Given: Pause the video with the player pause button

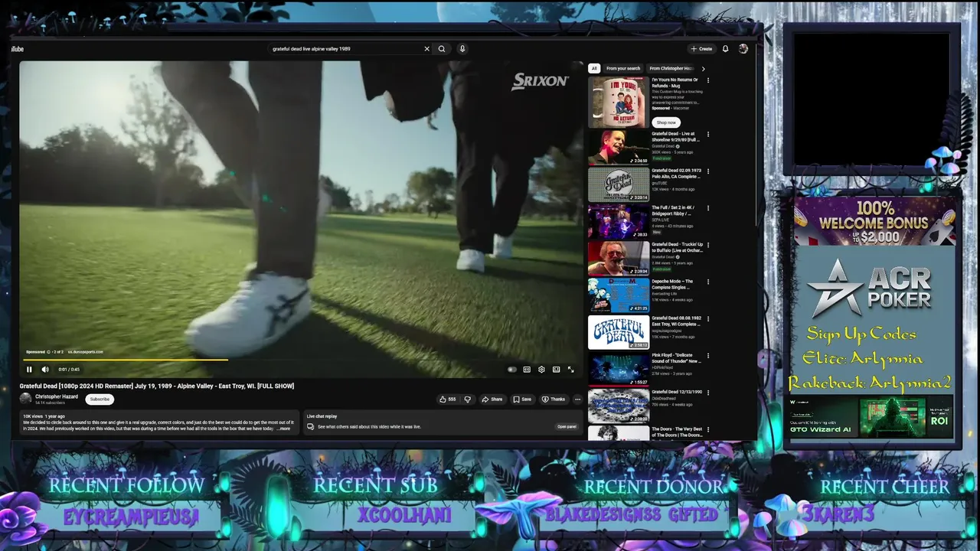Looking at the screenshot, I should coord(29,370).
